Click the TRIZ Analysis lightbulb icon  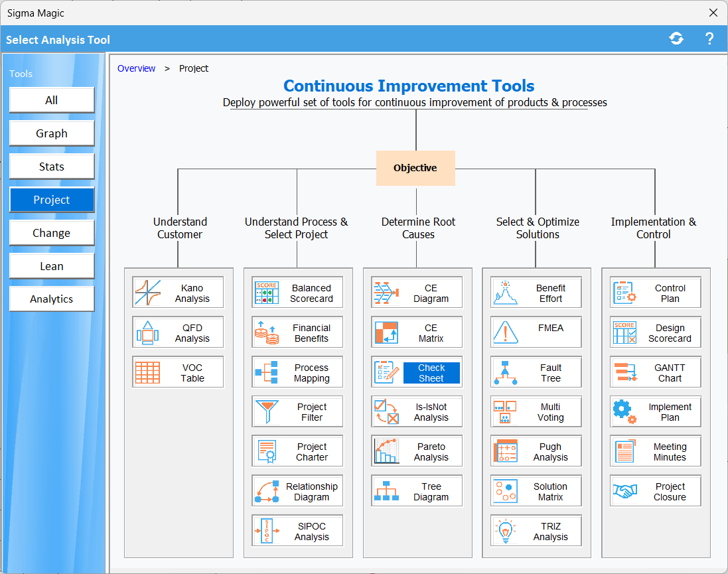(x=505, y=531)
